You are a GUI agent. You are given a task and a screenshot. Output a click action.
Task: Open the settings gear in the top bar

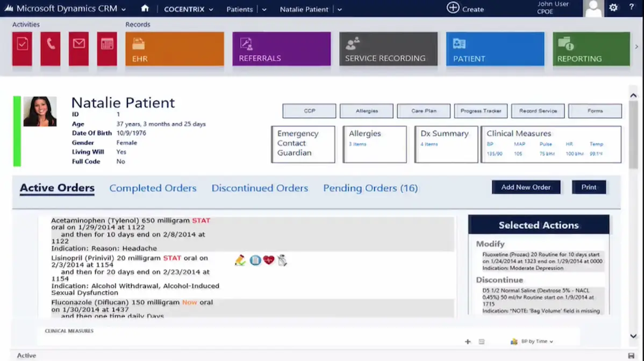point(613,8)
